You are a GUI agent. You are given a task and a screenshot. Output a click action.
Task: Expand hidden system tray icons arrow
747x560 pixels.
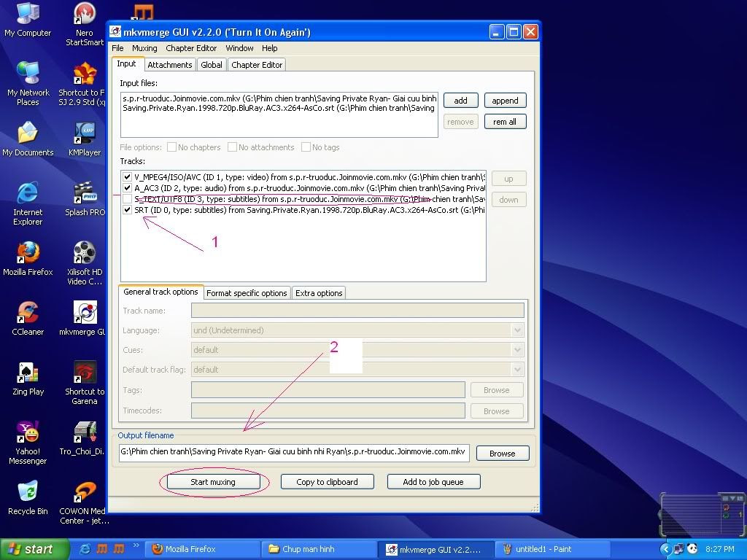(x=665, y=549)
